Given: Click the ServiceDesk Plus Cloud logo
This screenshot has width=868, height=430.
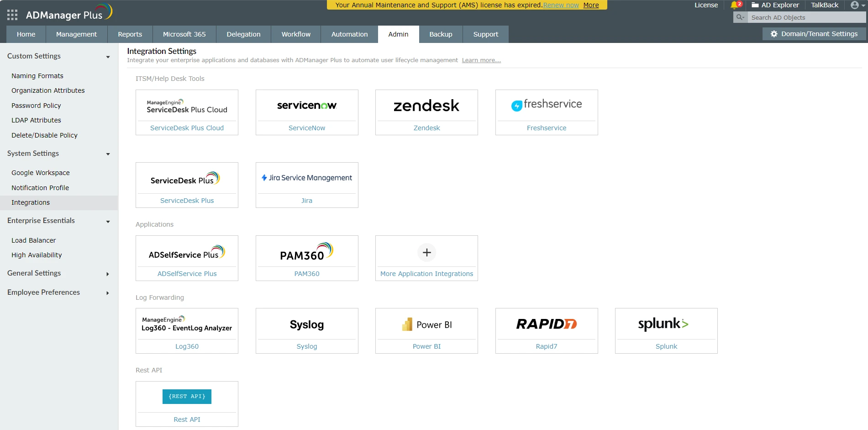Looking at the screenshot, I should 187,106.
